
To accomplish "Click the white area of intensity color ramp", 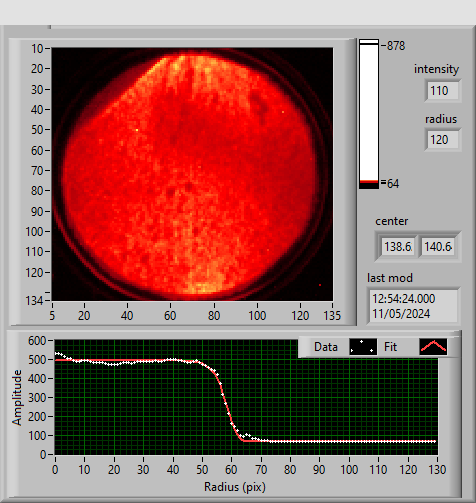I will [x=369, y=112].
